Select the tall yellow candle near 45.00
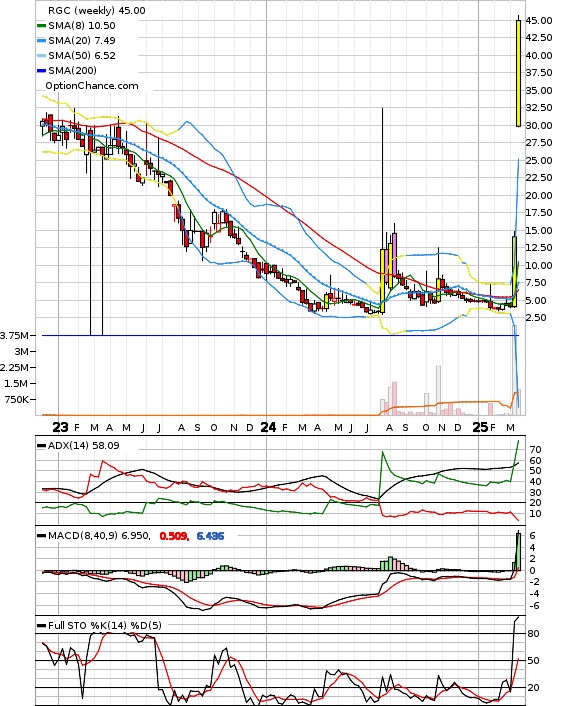Image resolution: width=566 pixels, height=706 pixels. click(518, 73)
